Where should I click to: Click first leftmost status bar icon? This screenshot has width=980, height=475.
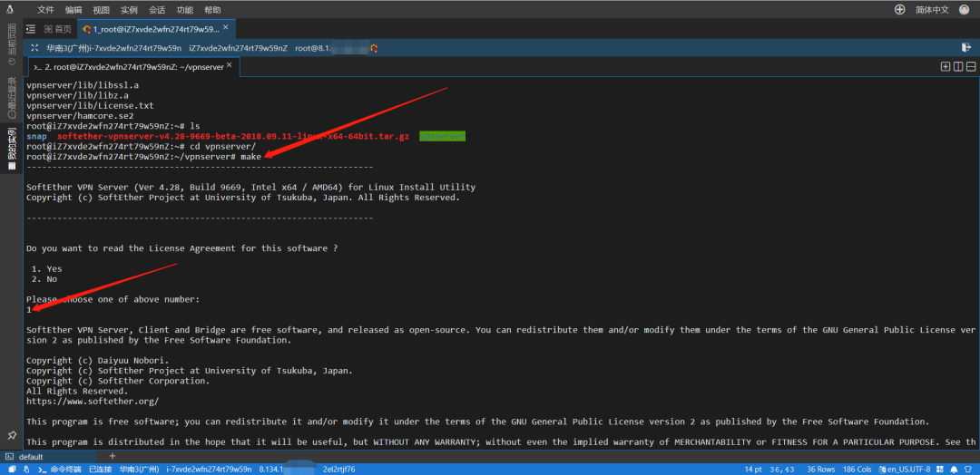point(11,469)
